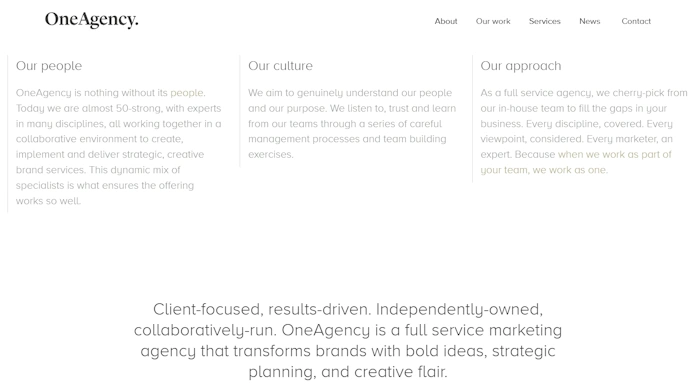Click the Our culture paragraph text
Viewport: 700px width, 386px height.
tap(352, 124)
